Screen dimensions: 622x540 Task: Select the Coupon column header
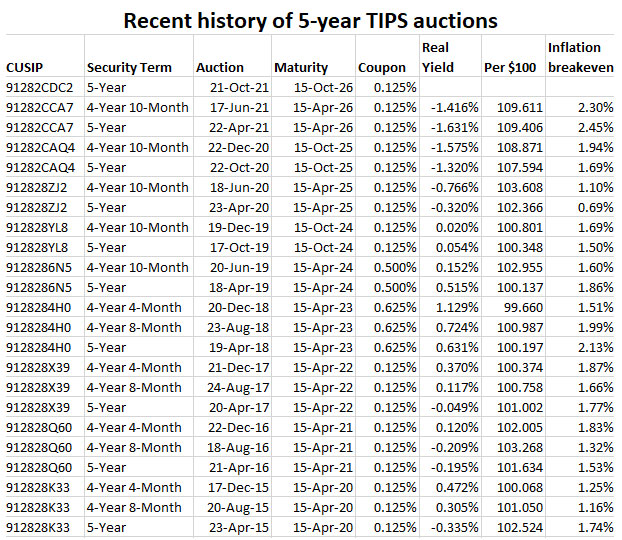[381, 67]
